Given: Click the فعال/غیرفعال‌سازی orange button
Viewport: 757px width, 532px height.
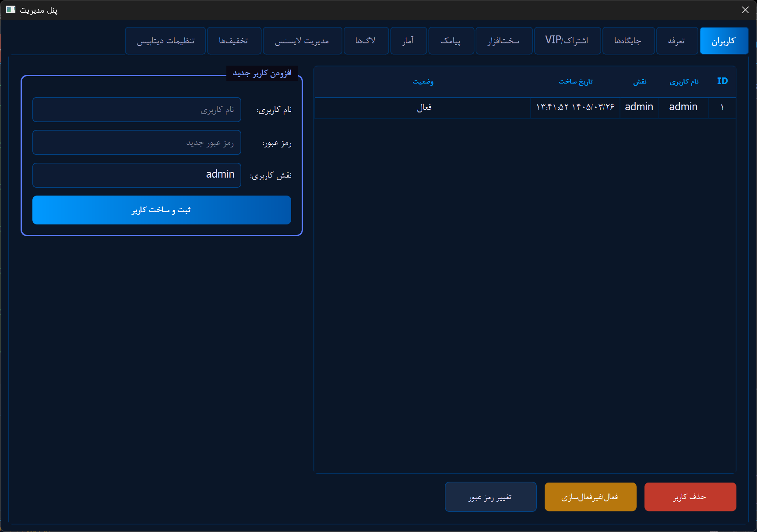Looking at the screenshot, I should 590,497.
